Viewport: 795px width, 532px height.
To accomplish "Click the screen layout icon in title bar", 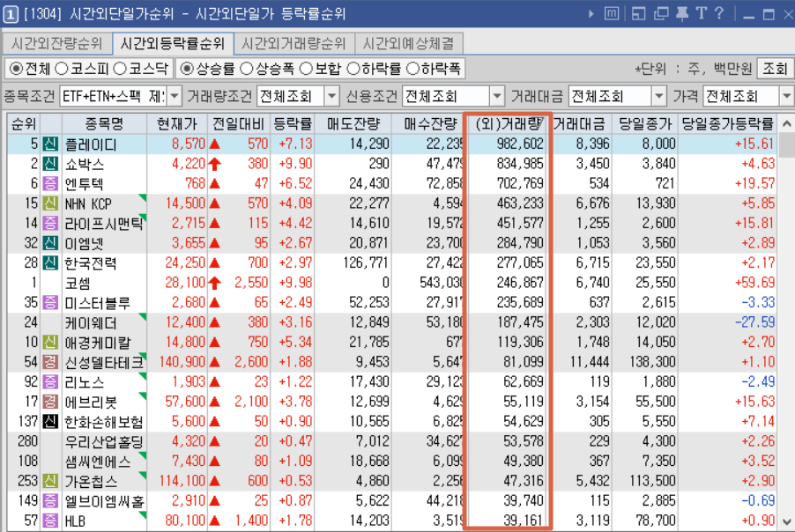I will tap(638, 14).
